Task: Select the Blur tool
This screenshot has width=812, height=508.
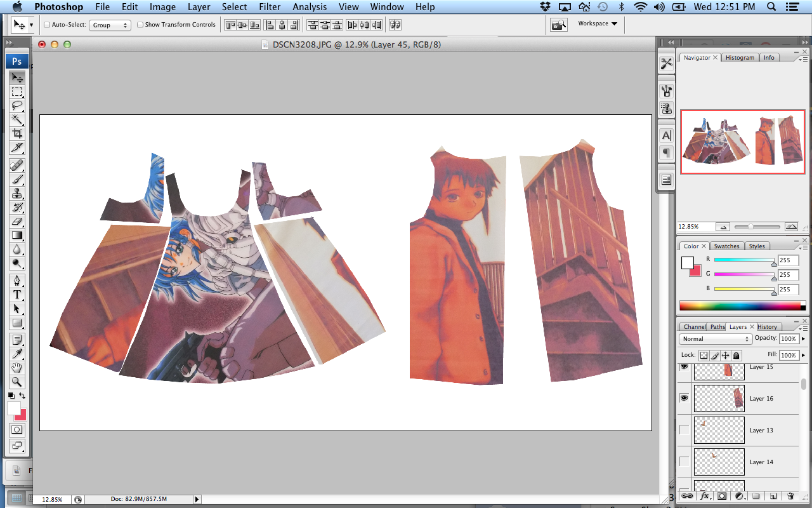Action: click(17, 249)
